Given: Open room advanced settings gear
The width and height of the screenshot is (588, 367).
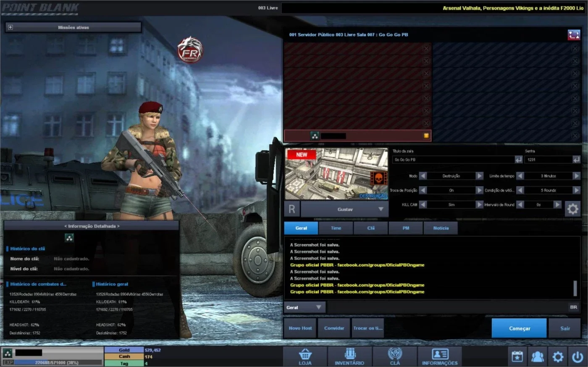Looking at the screenshot, I should click(x=572, y=209).
